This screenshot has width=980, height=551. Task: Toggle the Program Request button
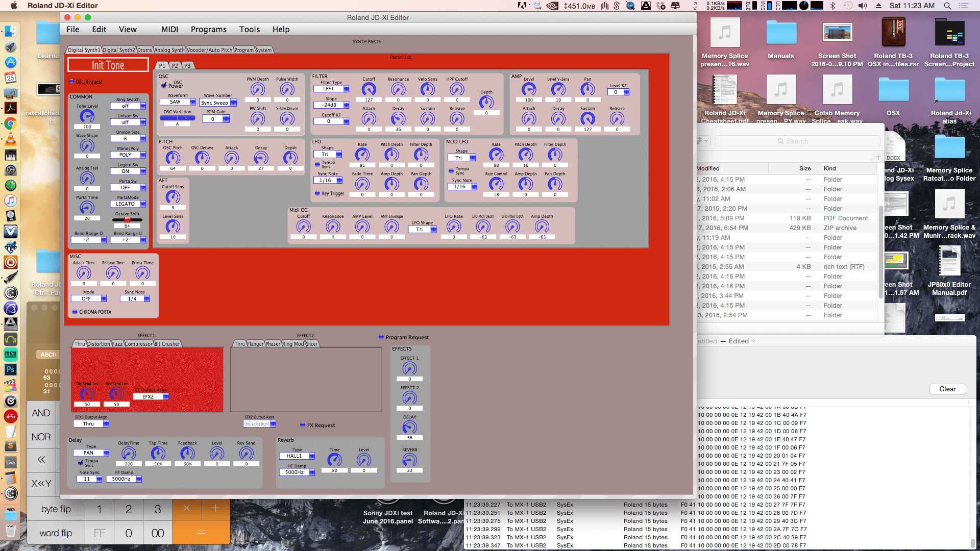381,337
